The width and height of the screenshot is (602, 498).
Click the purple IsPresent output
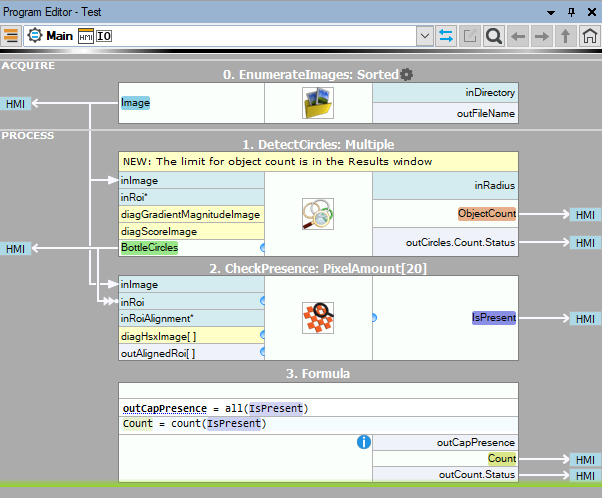[x=493, y=318]
